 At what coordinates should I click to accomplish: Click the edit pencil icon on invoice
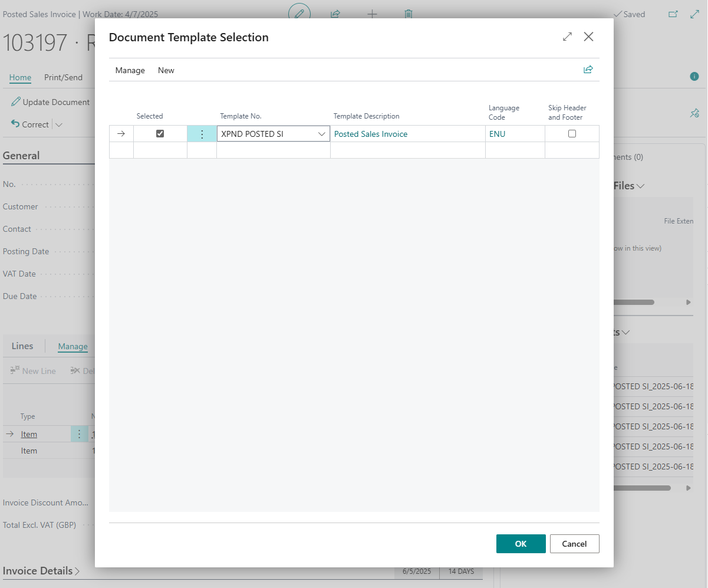299,13
